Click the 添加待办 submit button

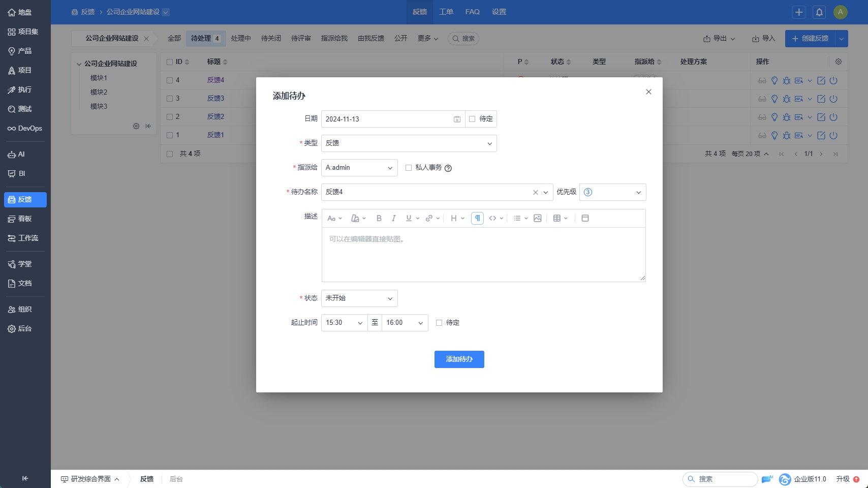pos(459,359)
